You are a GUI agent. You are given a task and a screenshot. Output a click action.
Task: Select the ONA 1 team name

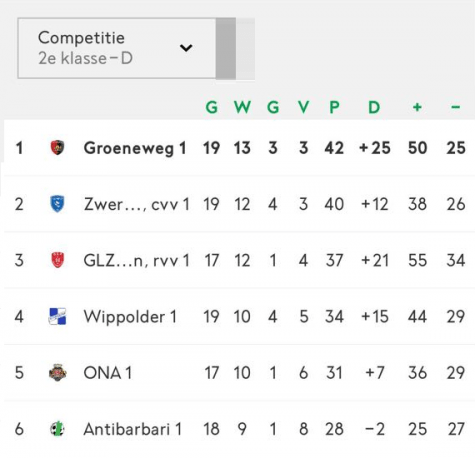click(x=107, y=373)
